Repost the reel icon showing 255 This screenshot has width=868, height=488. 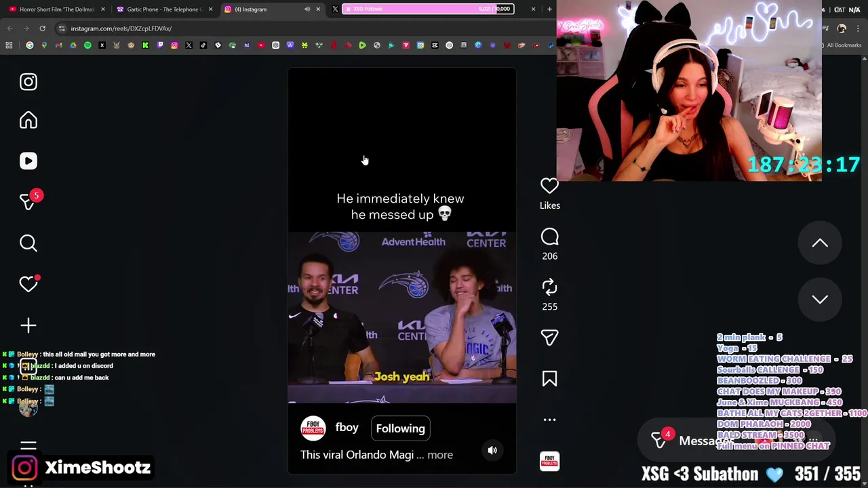click(549, 287)
